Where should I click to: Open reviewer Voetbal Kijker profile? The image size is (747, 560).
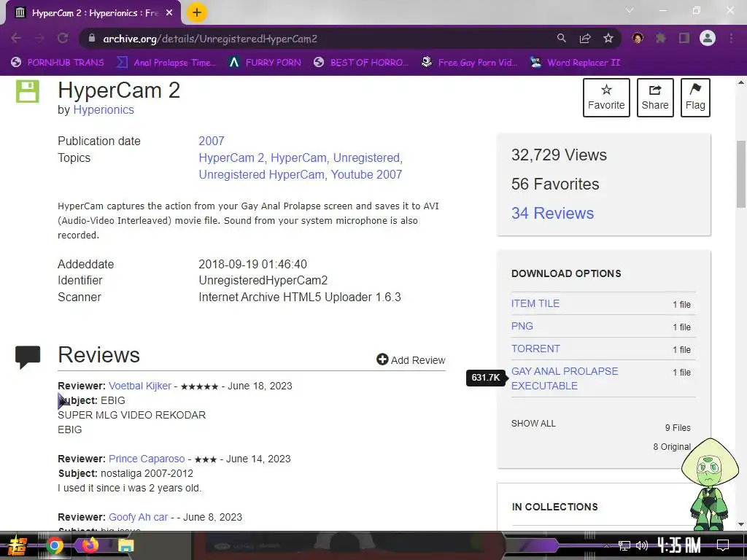139,386
